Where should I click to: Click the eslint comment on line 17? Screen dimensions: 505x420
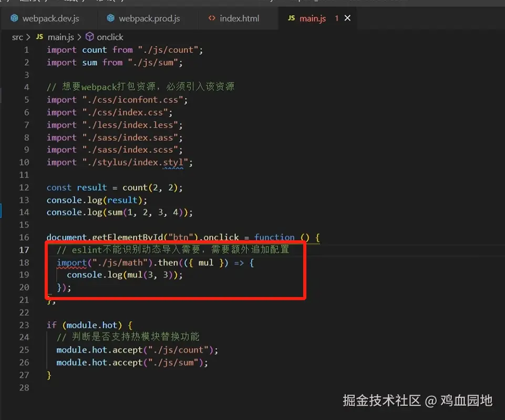(x=173, y=250)
